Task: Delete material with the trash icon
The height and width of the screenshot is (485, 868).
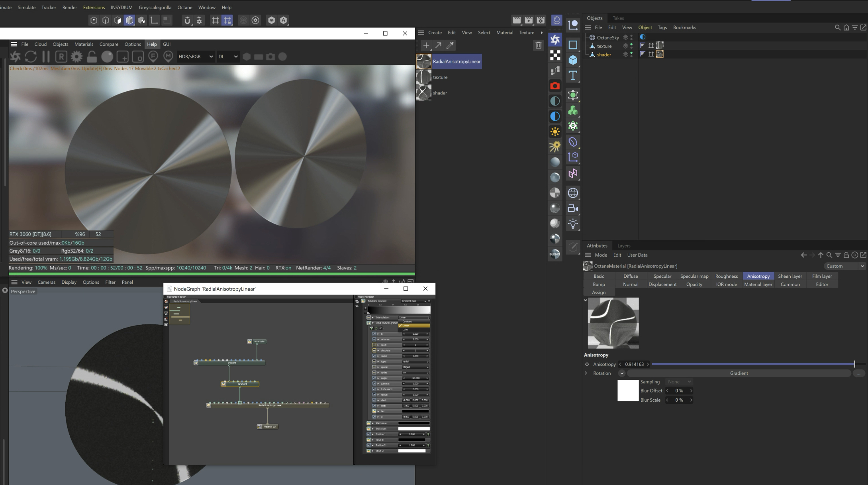Action: tap(538, 45)
